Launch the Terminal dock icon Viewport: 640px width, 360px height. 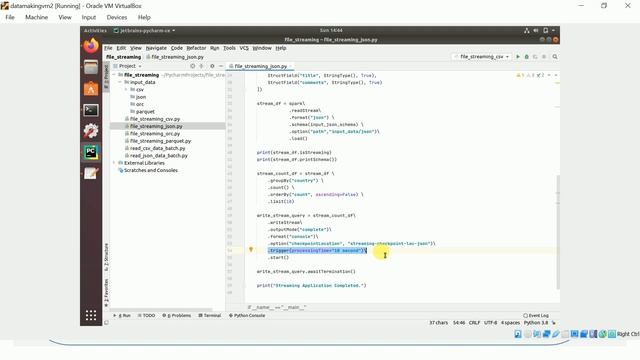91,110
